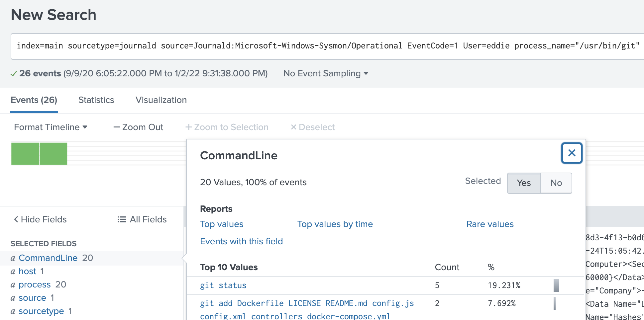The width and height of the screenshot is (644, 320).
Task: Switch to the Statistics tab
Action: [96, 100]
